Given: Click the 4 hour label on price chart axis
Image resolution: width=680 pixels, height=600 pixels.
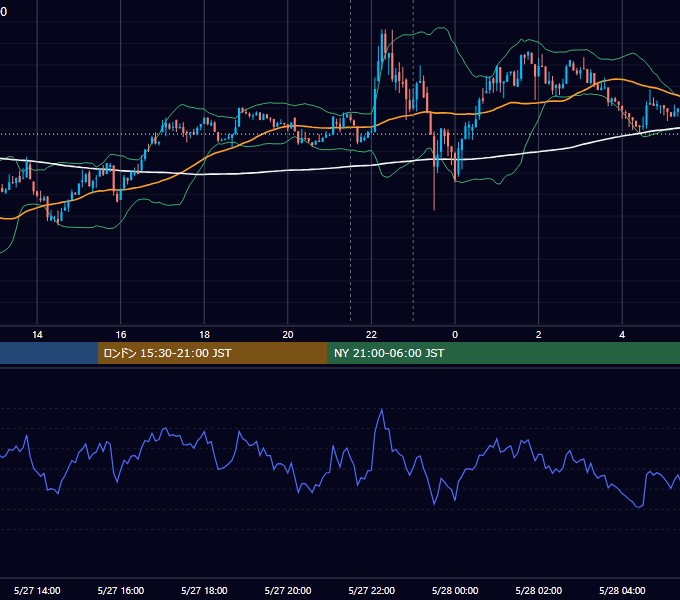Looking at the screenshot, I should (x=622, y=335).
